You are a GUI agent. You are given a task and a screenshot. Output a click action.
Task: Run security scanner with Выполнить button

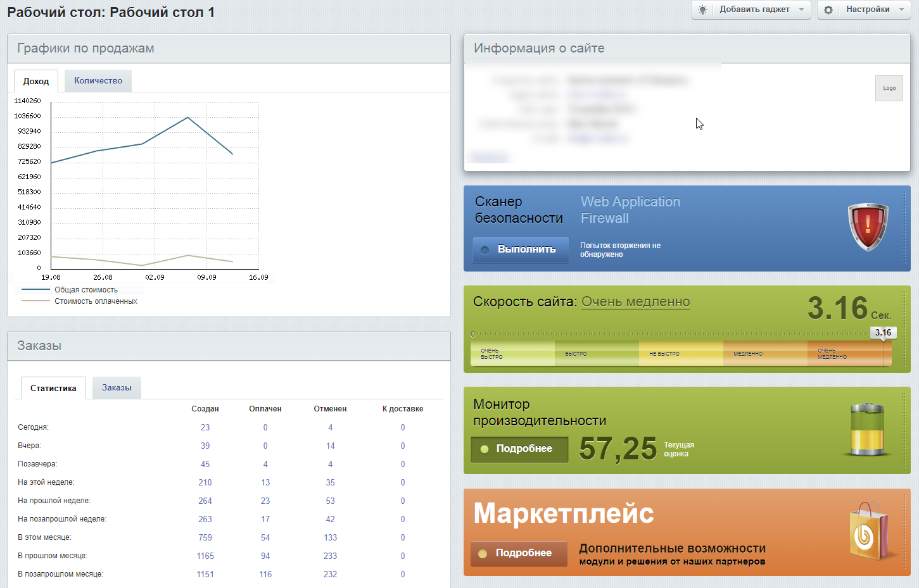[519, 249]
